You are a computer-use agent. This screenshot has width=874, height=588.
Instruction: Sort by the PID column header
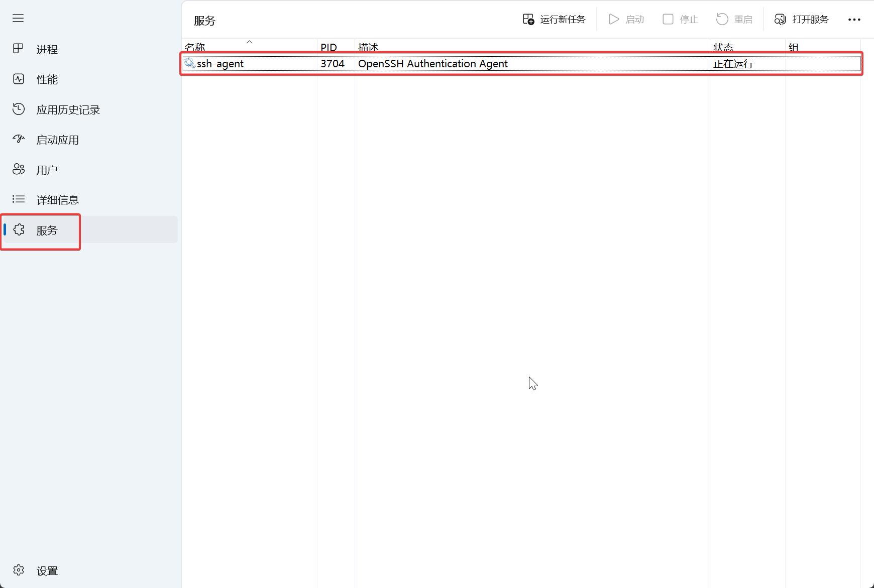pos(329,47)
